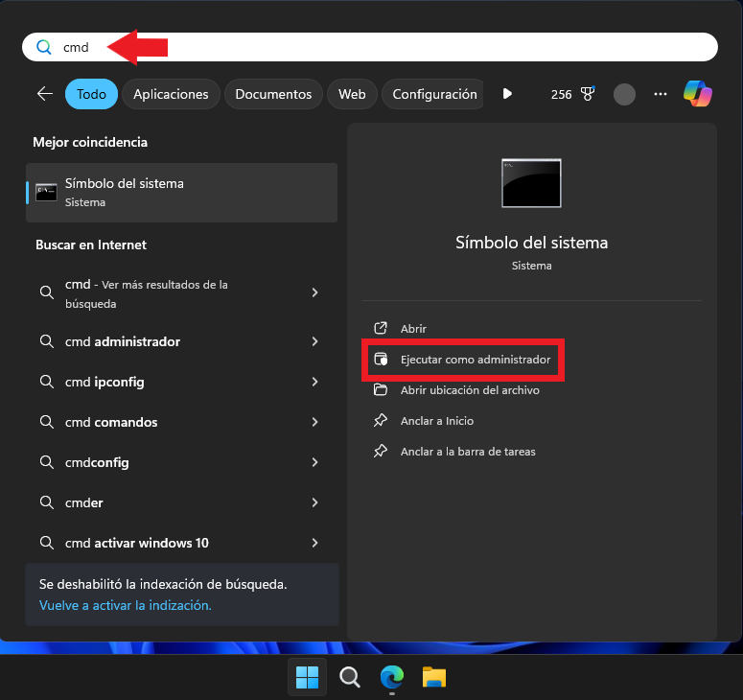Open Símbolo del sistema best match result

click(181, 193)
